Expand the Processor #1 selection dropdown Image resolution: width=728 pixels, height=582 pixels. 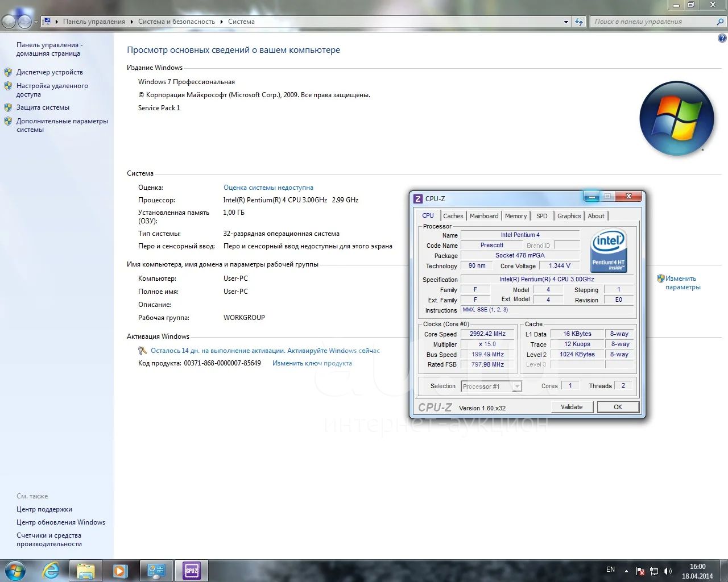516,386
